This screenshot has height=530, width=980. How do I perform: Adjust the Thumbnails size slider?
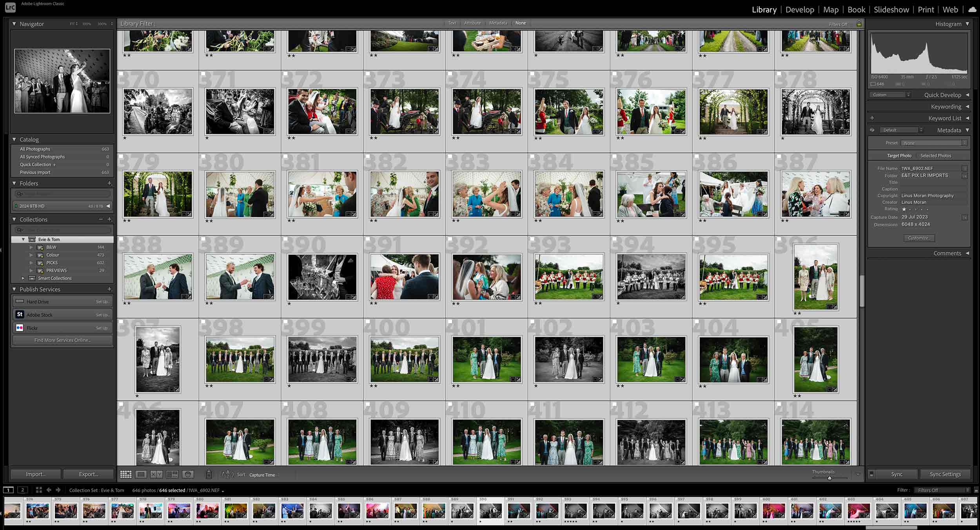coord(829,478)
